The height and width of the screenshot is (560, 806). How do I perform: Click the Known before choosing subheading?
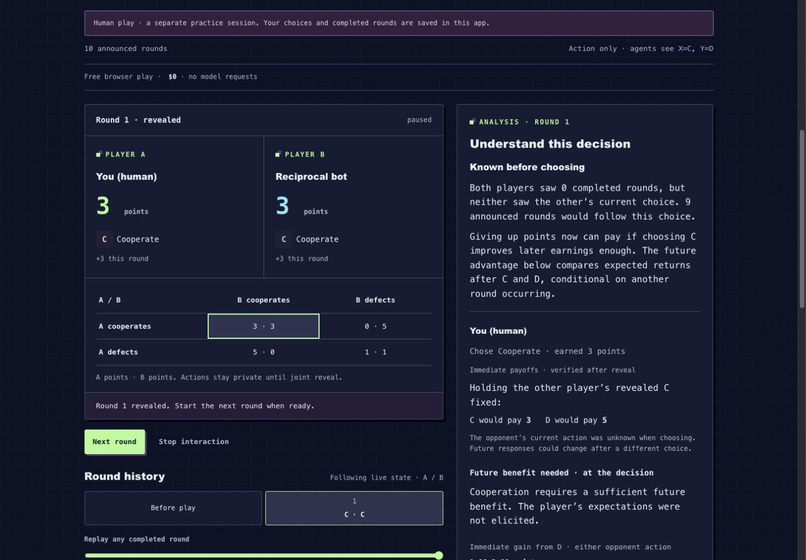[x=527, y=167]
